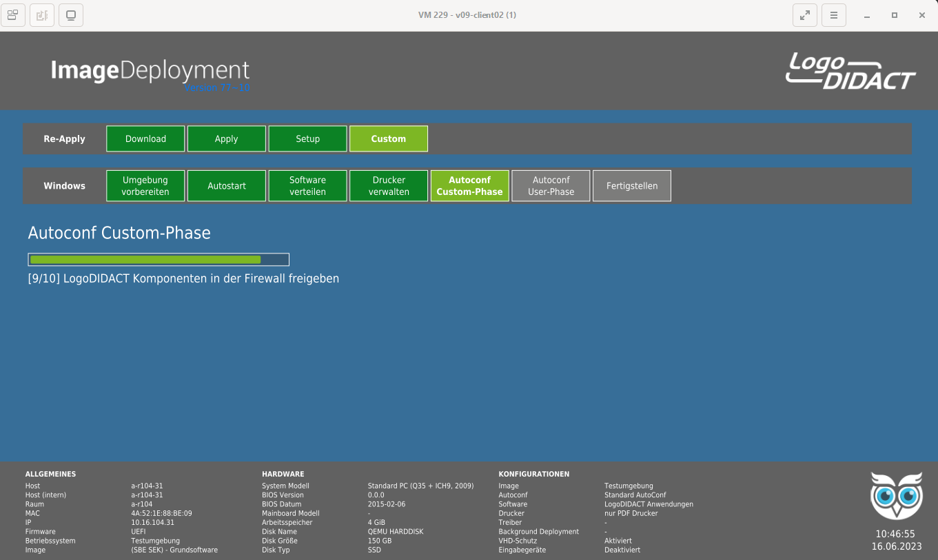
Task: Click the [9/10] Firewall freigeben status text
Action: coord(183,279)
